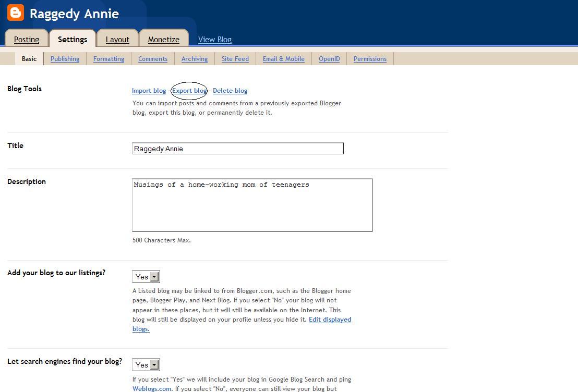The image size is (578, 392).
Task: Click 'Let search engines find your blog?' label
Action: pyautogui.click(x=65, y=361)
